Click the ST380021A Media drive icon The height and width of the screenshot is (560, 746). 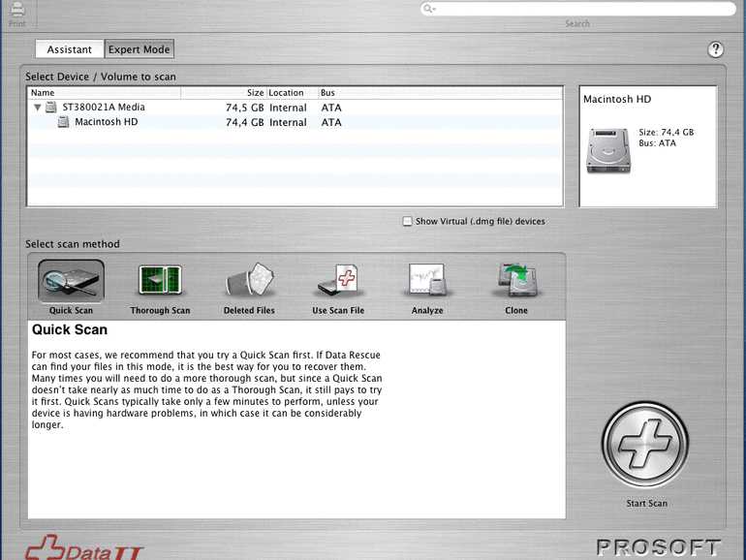pos(51,107)
